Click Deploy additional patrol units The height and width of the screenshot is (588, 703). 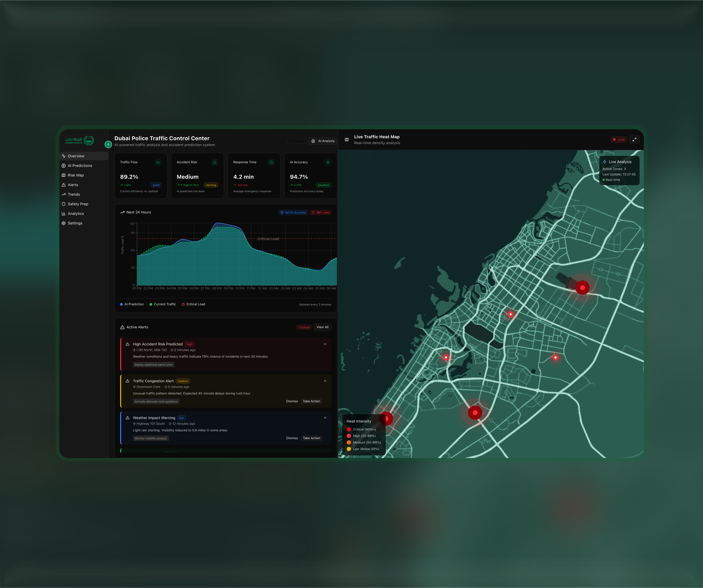pos(153,364)
